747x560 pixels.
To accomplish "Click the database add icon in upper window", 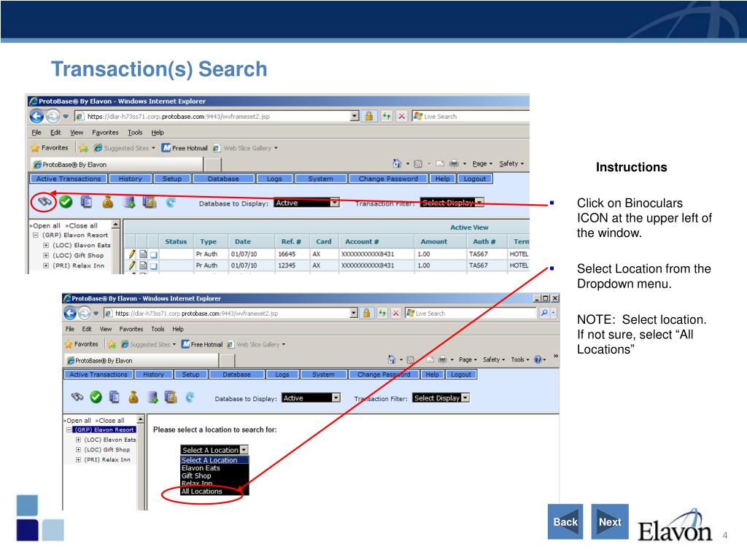I will click(x=129, y=203).
